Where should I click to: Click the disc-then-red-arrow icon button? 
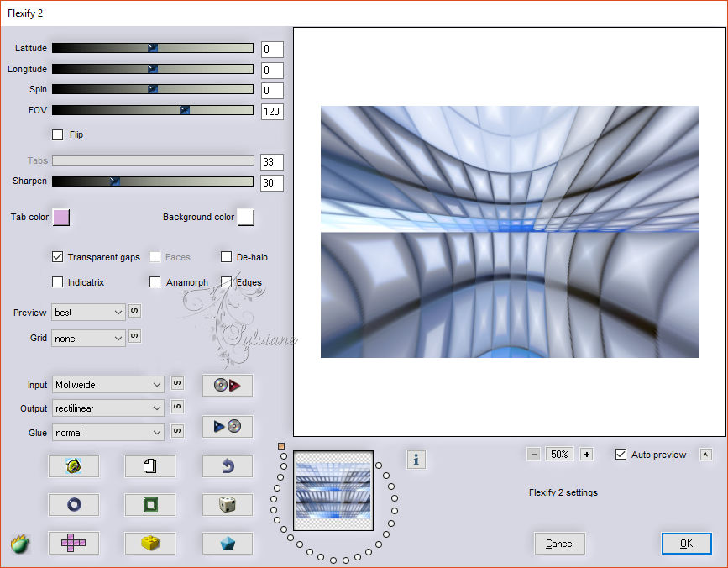point(227,386)
